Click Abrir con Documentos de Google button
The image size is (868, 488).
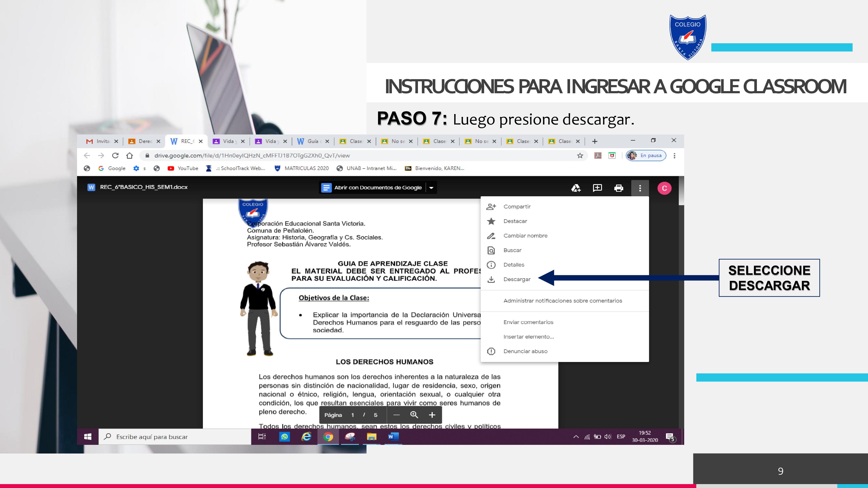point(372,188)
